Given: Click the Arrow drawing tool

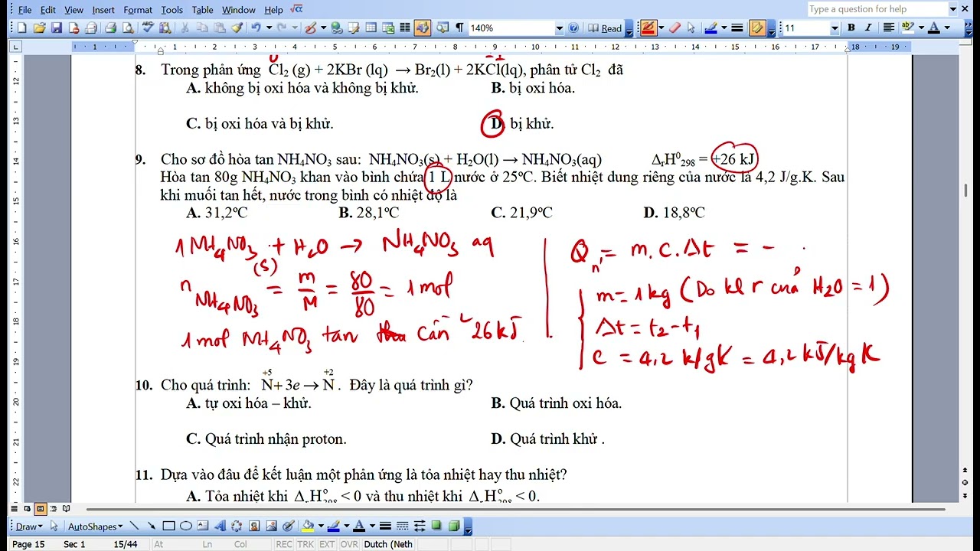Looking at the screenshot, I should coord(152,526).
